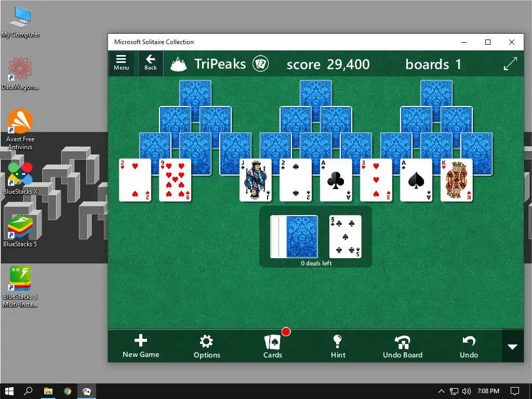Open Google Chrome from taskbar
The image size is (532, 399).
pyautogui.click(x=68, y=391)
